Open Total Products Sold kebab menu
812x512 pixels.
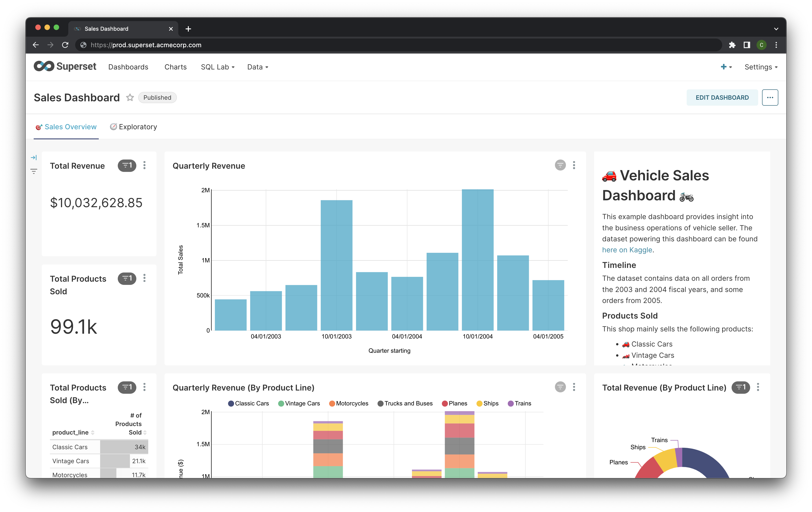coord(144,278)
